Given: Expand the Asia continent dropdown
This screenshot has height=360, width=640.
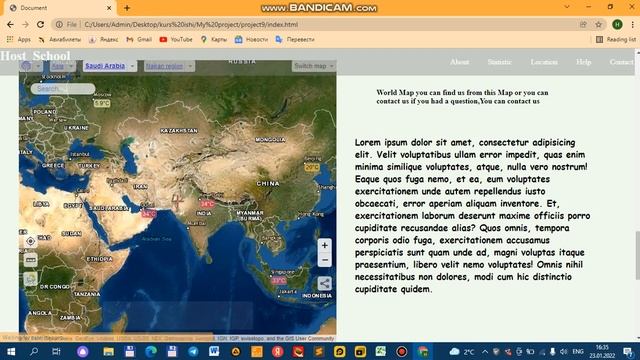Looking at the screenshot, I should click(x=63, y=66).
